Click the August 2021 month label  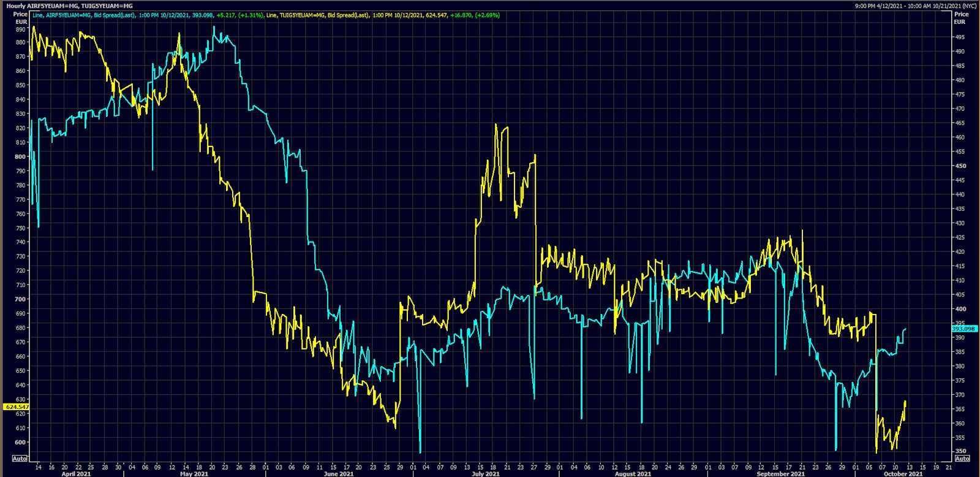[x=633, y=473]
